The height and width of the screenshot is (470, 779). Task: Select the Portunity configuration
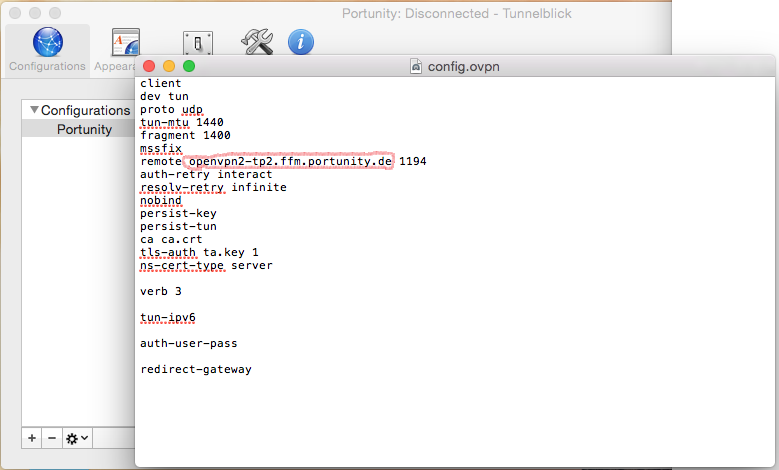point(84,129)
